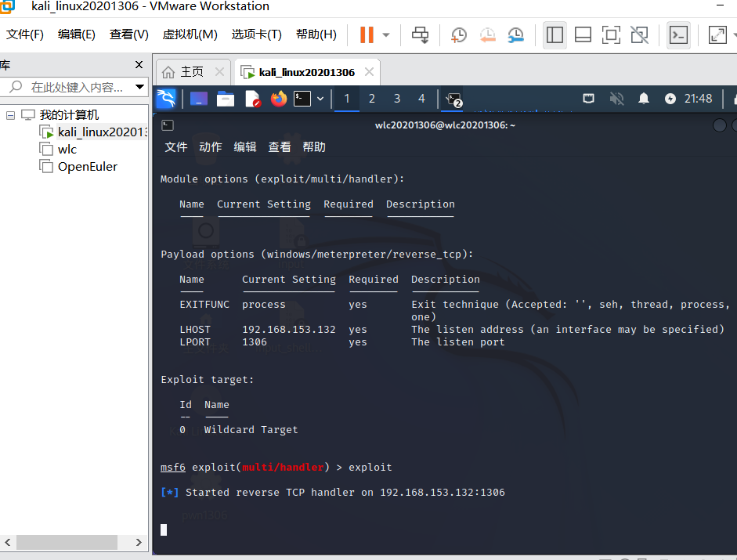The height and width of the screenshot is (560, 737).
Task: Open the 虚拟机(M) menu
Action: pyautogui.click(x=190, y=34)
